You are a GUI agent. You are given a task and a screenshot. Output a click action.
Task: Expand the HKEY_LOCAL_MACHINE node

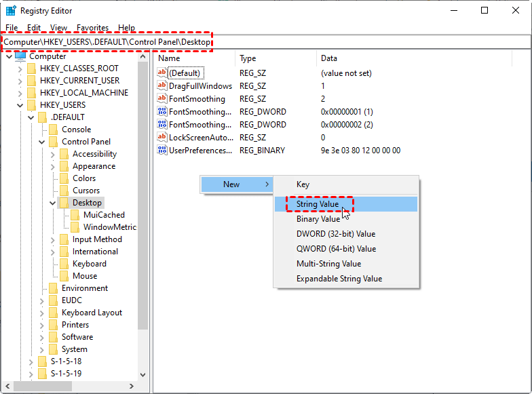point(20,94)
